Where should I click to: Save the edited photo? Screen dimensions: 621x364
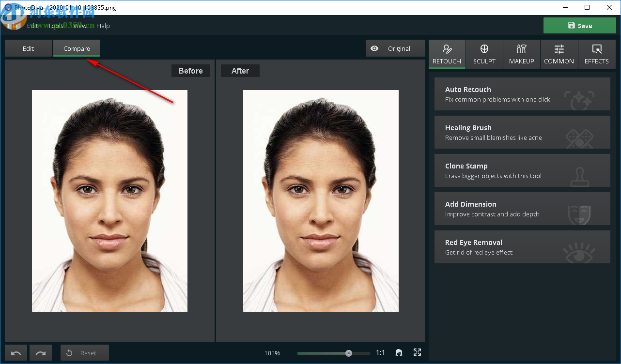coord(579,26)
